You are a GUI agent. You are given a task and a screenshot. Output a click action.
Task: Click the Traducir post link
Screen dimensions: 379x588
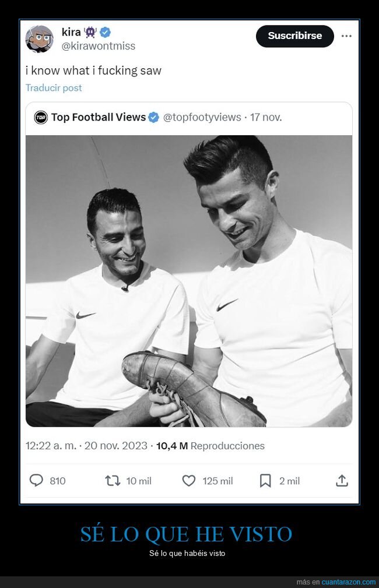(54, 88)
